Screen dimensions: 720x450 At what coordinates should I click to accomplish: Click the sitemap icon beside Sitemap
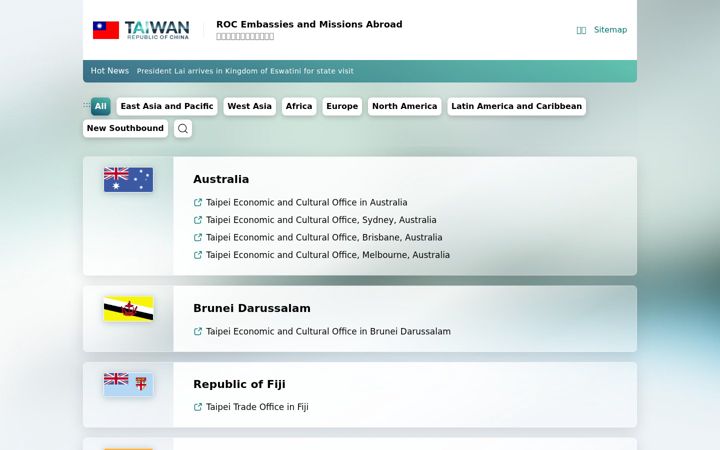(x=581, y=30)
